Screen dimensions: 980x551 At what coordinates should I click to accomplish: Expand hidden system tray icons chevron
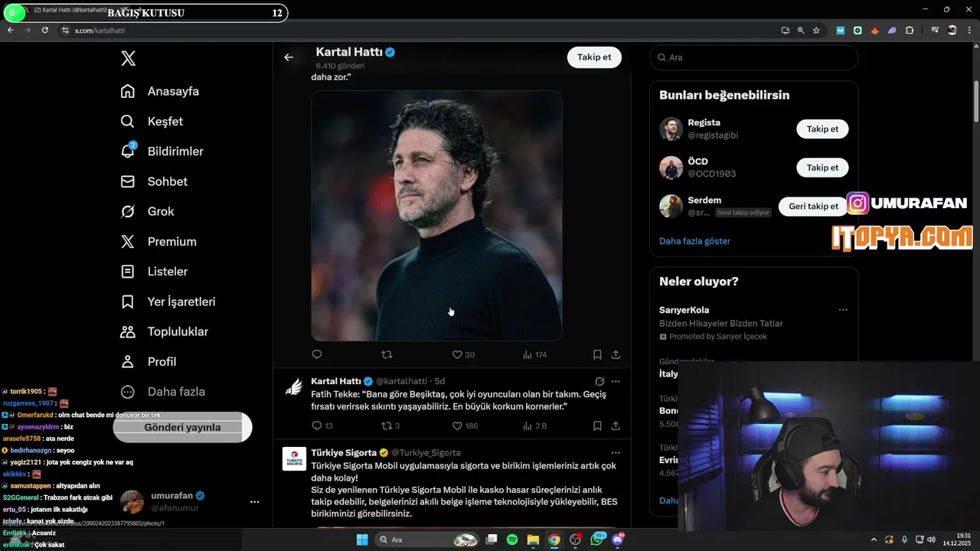pyautogui.click(x=874, y=540)
